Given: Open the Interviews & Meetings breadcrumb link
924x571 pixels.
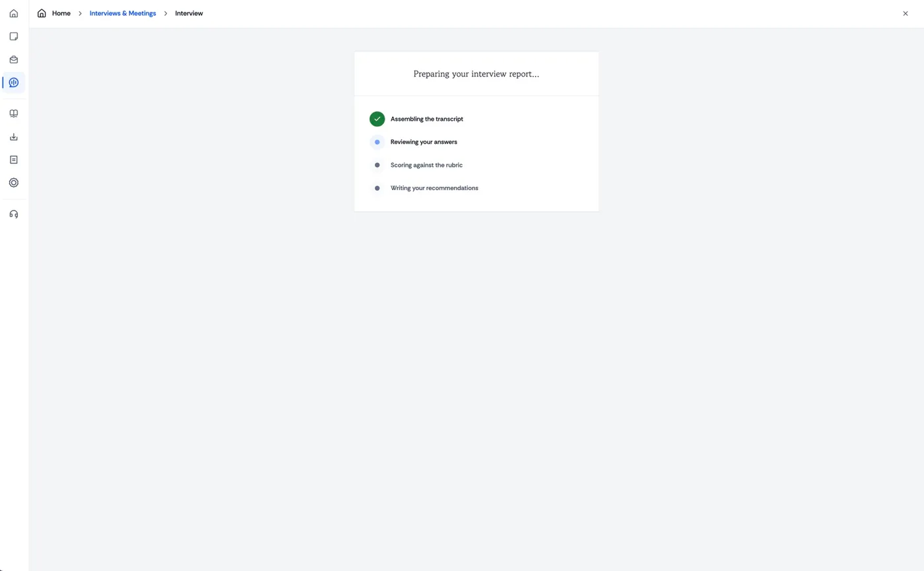Looking at the screenshot, I should (x=123, y=13).
